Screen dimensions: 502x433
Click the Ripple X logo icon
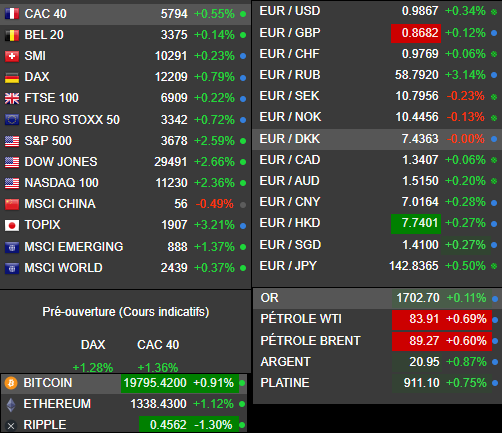pyautogui.click(x=11, y=425)
